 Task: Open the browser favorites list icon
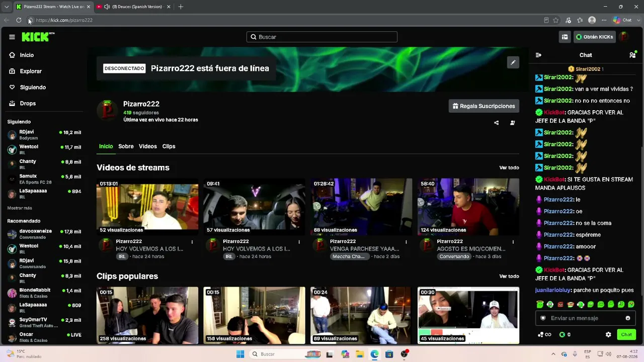tap(580, 20)
